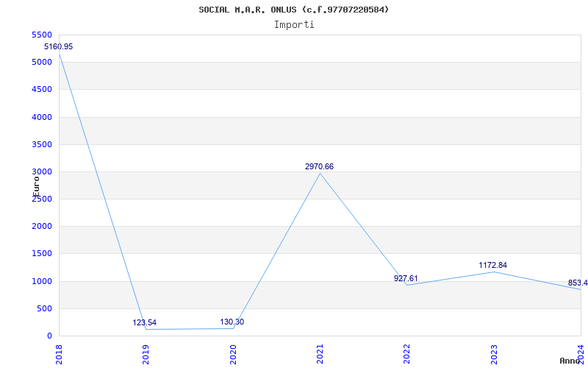
Task: Click the Euro y-axis title
Action: [x=36, y=187]
